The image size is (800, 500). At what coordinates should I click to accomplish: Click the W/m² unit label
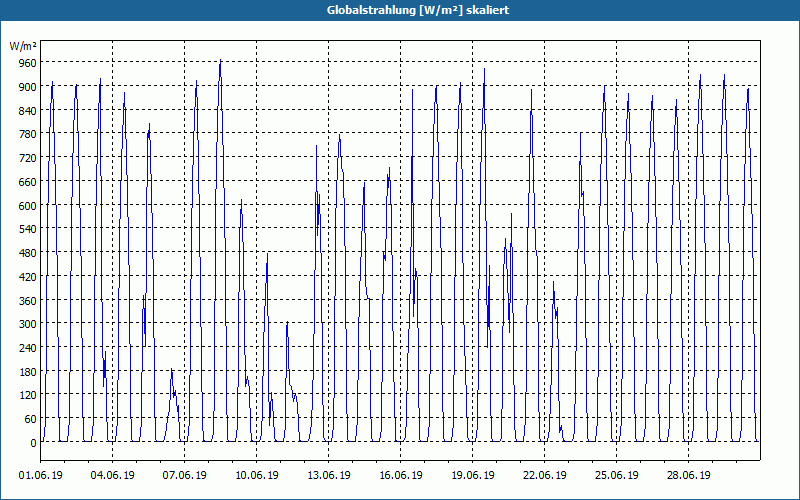[23, 46]
